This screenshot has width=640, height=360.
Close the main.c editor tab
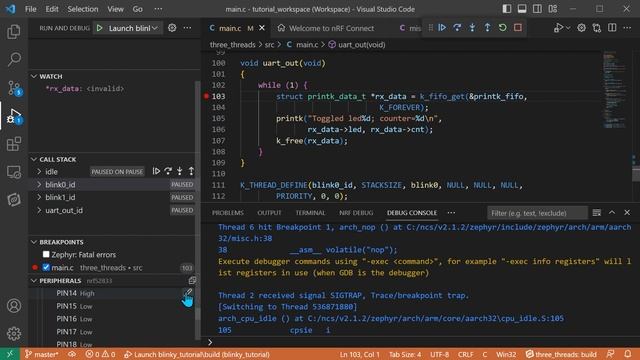(262, 28)
